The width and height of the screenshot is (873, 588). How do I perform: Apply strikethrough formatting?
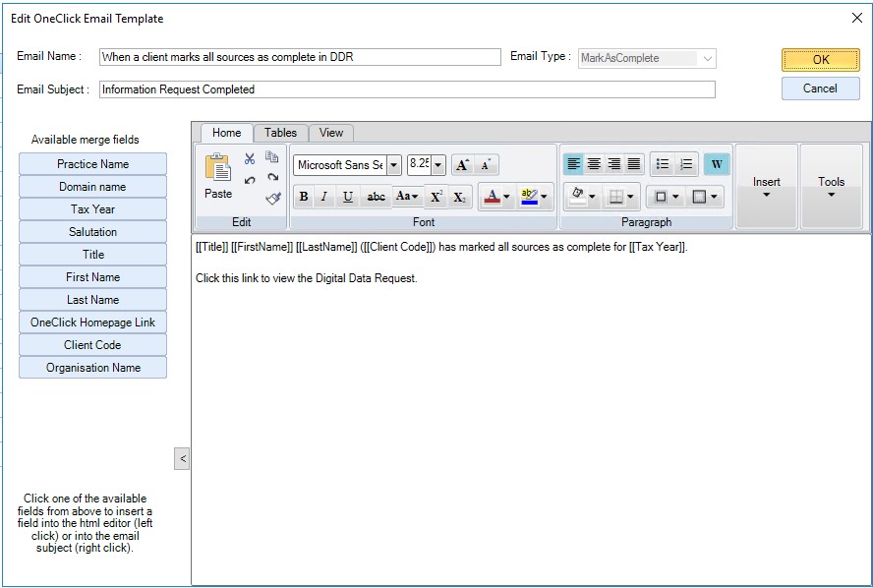tap(376, 197)
